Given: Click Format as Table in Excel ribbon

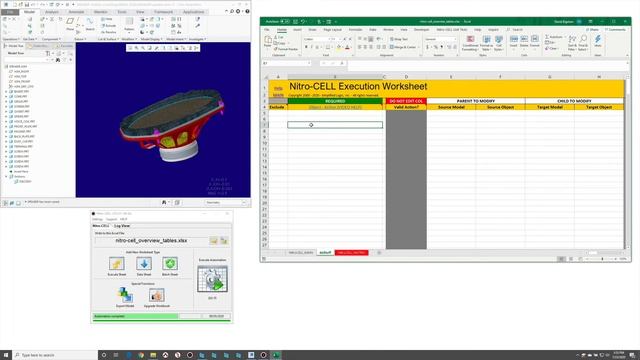Looking at the screenshot, I should point(487,43).
